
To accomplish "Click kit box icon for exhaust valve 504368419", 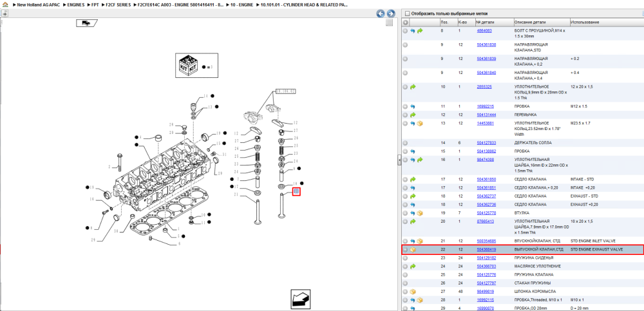I will [413, 249].
